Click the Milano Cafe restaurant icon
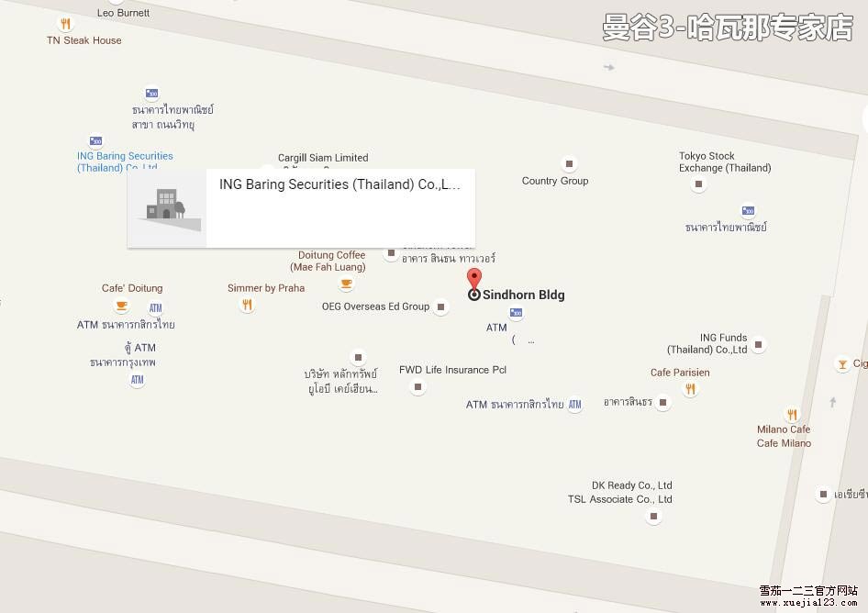This screenshot has width=868, height=613. coord(792,414)
